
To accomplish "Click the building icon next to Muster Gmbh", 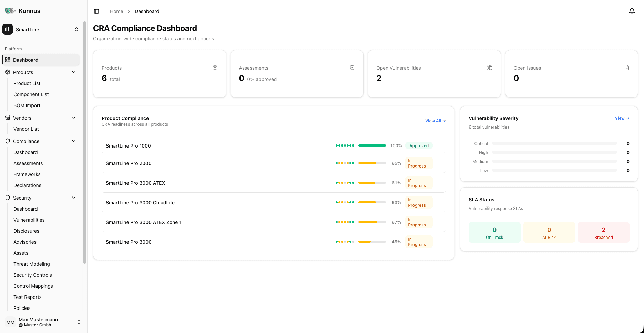I will pos(21,325).
